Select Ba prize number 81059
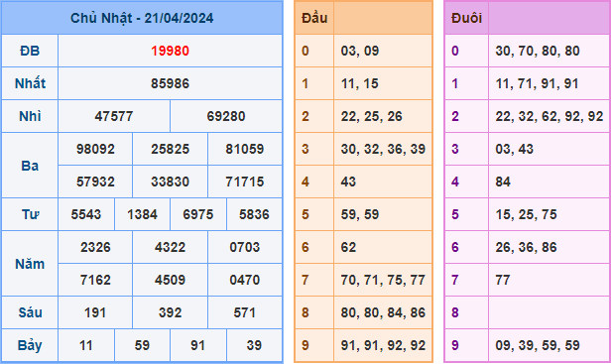The height and width of the screenshot is (364, 612). 245,149
